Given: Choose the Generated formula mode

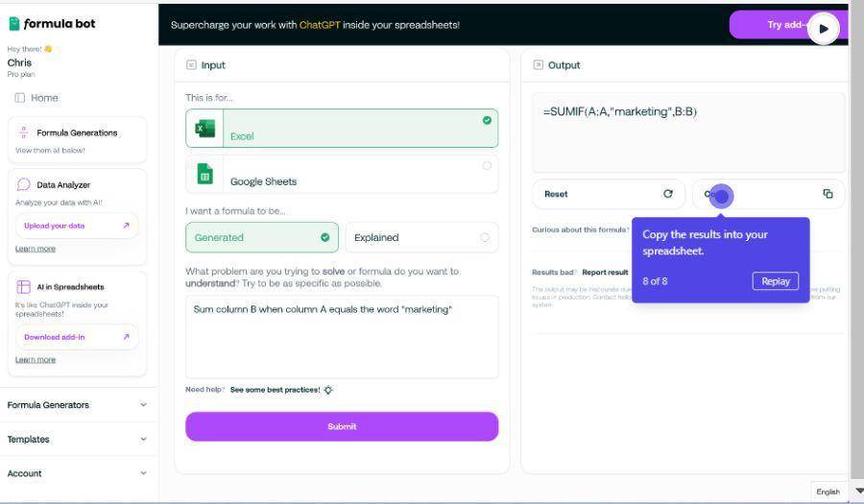Looking at the screenshot, I should click(262, 237).
